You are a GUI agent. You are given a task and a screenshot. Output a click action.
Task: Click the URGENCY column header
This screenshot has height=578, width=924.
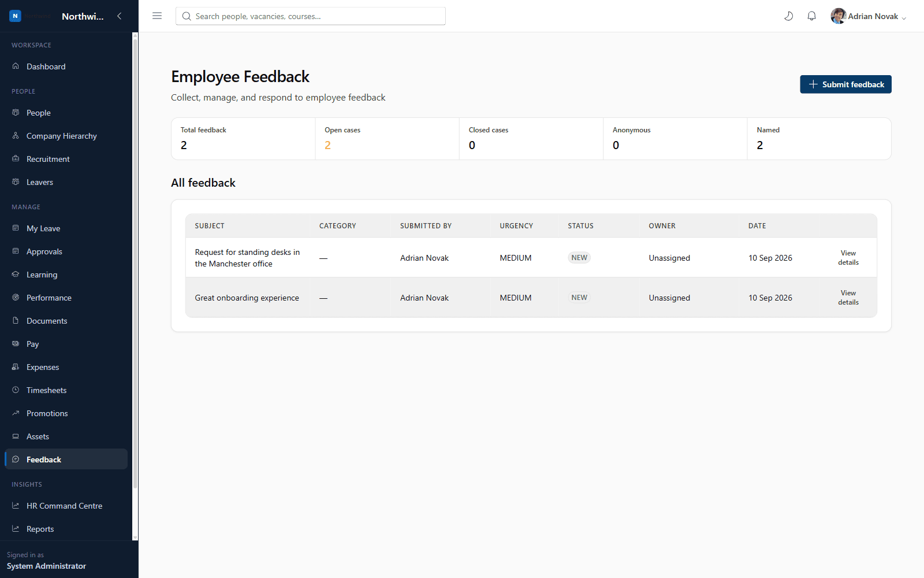click(x=516, y=226)
